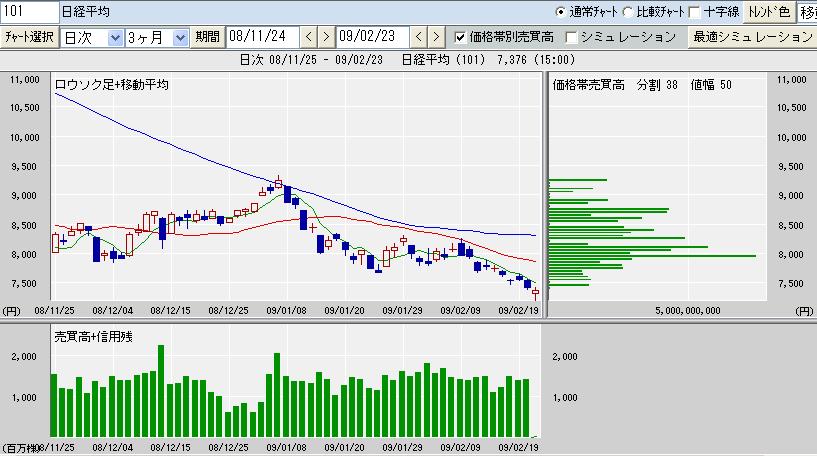Select the 通常チャート radio button
Viewport: 817px width, 456px height.
(x=561, y=12)
